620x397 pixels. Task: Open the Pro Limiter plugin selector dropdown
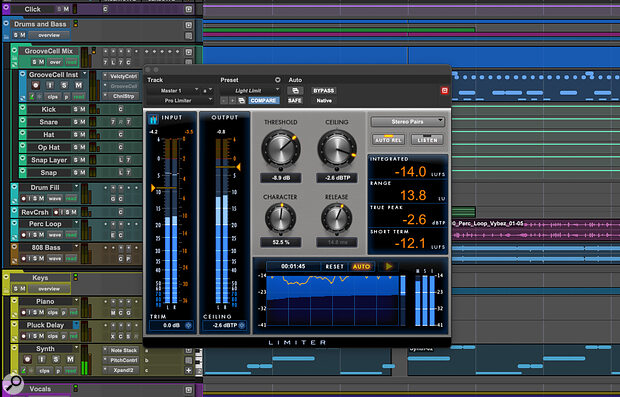(x=180, y=100)
